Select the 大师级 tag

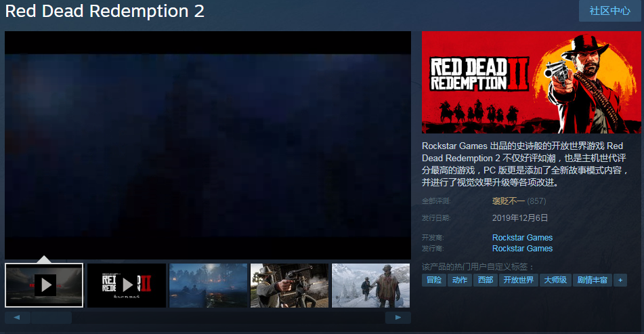click(x=555, y=280)
